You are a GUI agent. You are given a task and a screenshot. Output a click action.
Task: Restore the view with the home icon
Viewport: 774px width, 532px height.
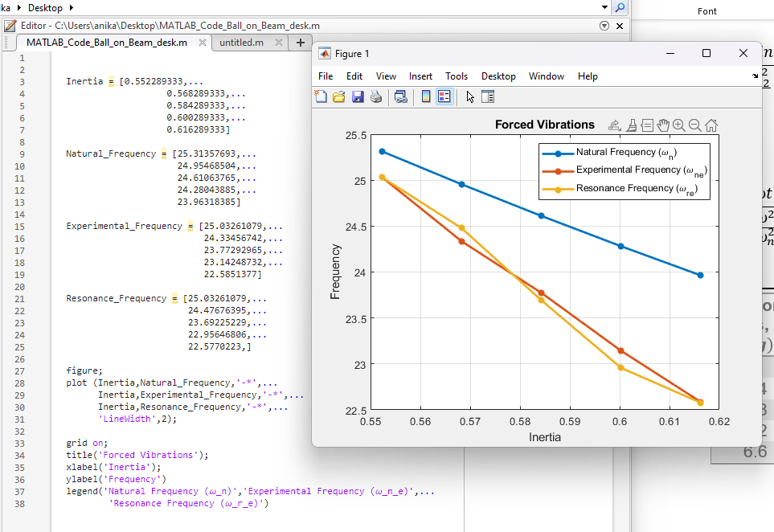click(711, 125)
